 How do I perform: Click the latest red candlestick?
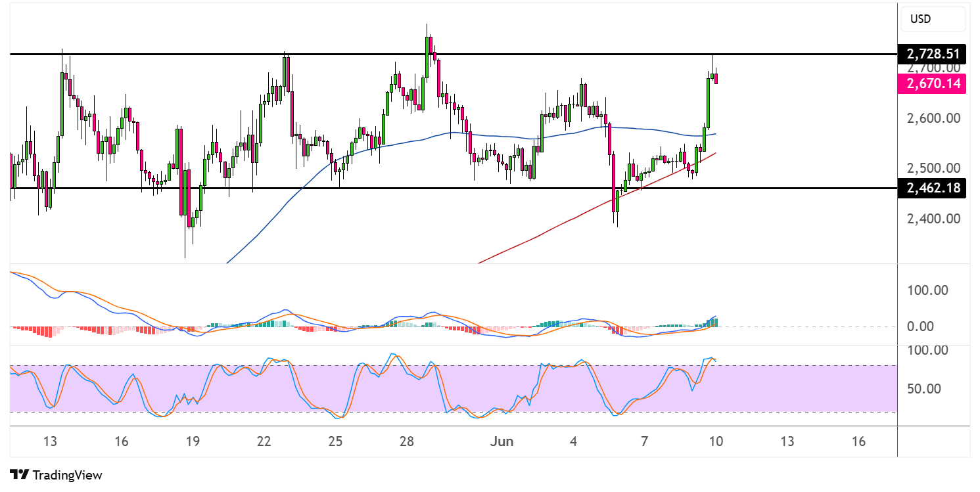coord(716,78)
